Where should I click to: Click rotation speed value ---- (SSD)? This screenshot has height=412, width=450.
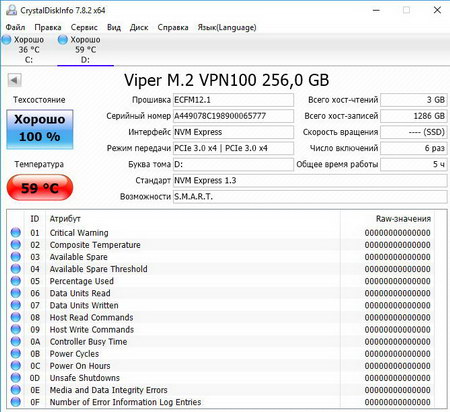coord(414,132)
